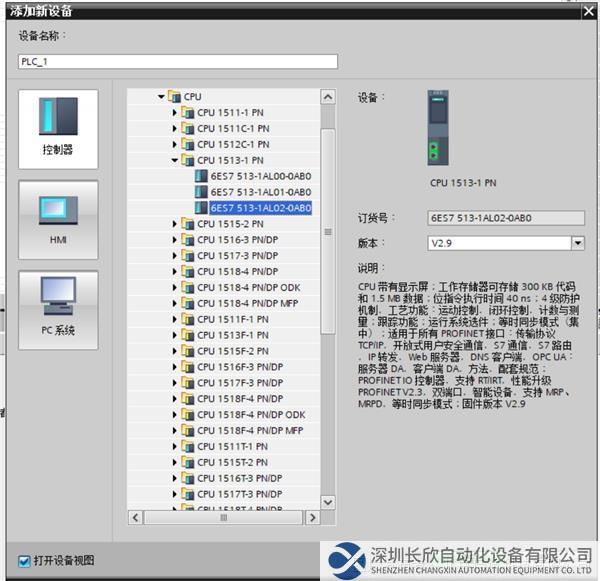Screen dimensions: 600x581
Task: Select the PC系统 category icon
Action: (58, 309)
